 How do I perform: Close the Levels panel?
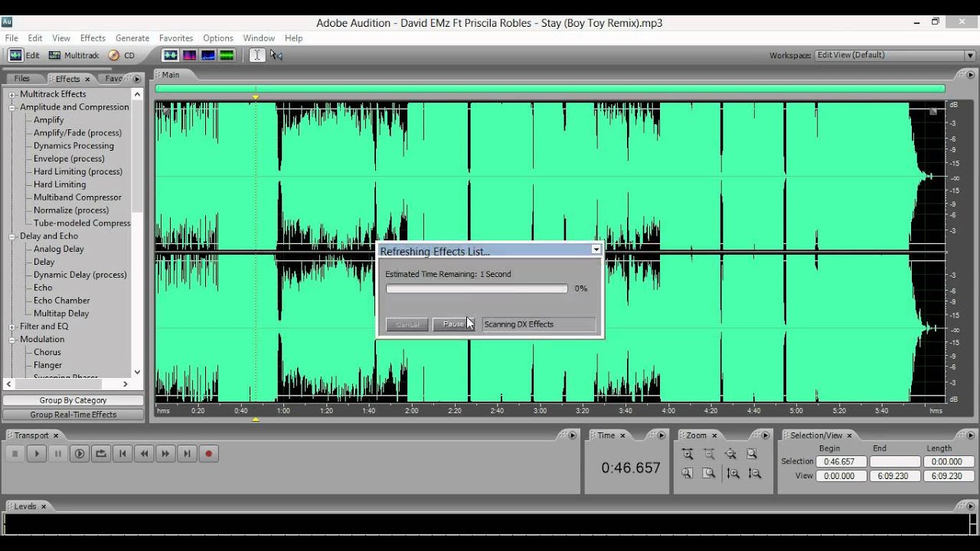(44, 507)
